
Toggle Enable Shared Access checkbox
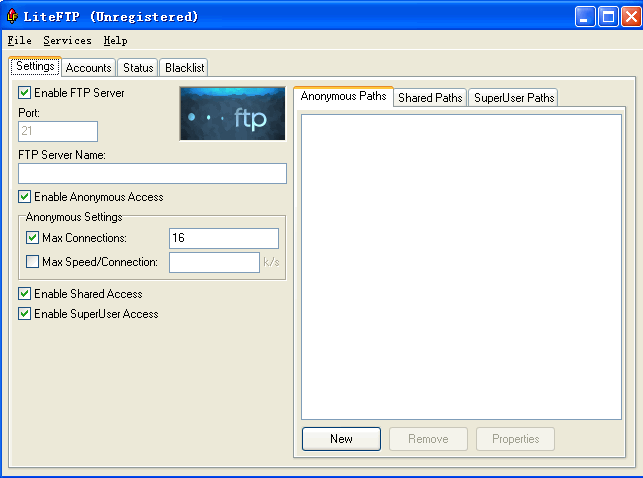pyautogui.click(x=25, y=294)
